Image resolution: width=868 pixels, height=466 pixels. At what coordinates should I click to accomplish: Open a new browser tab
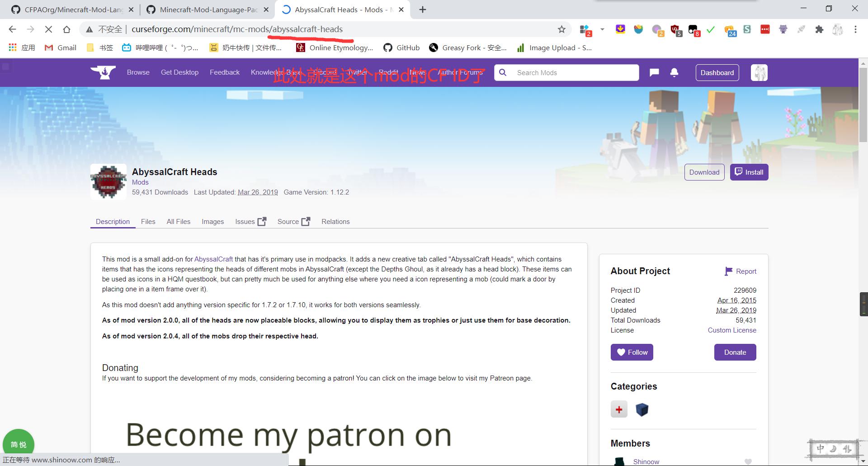423,10
